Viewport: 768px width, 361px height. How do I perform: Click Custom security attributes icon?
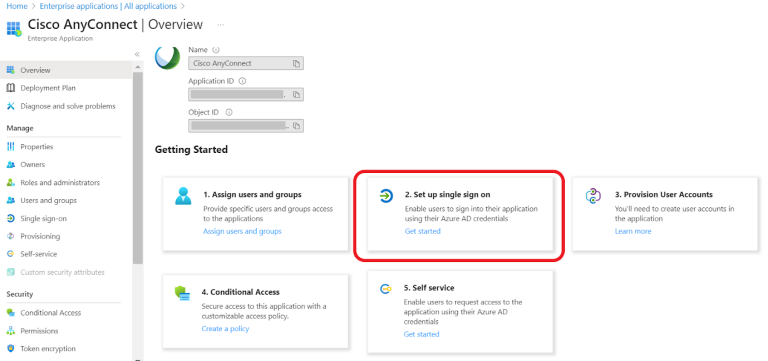point(11,272)
